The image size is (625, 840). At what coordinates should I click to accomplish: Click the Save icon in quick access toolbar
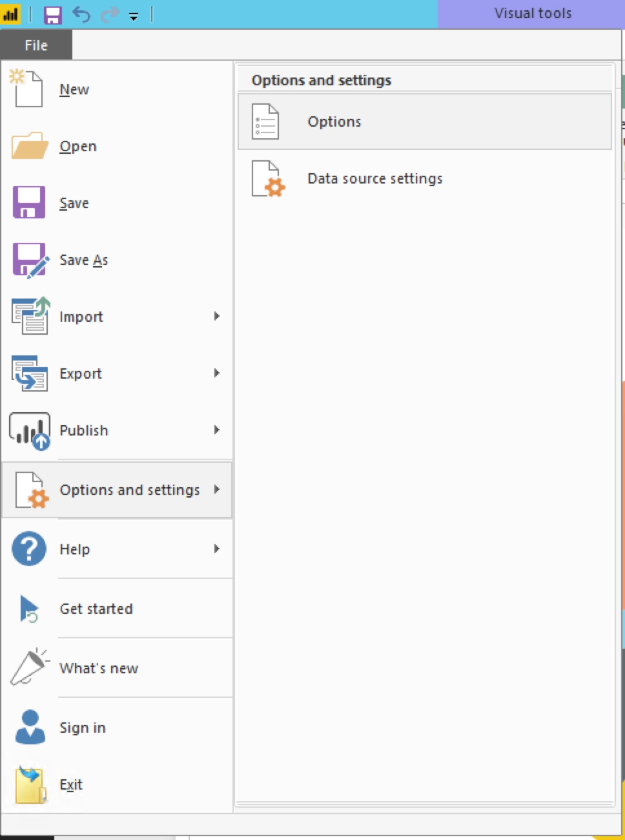tap(52, 14)
